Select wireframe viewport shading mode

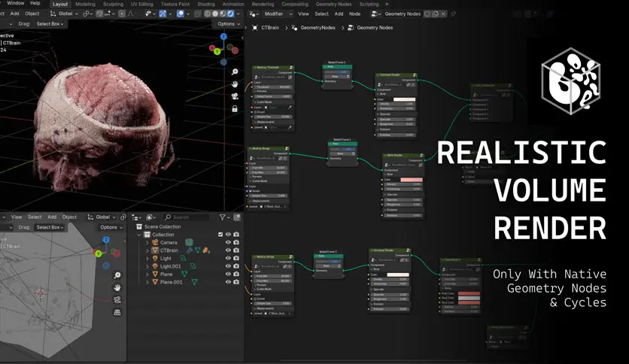[x=208, y=14]
